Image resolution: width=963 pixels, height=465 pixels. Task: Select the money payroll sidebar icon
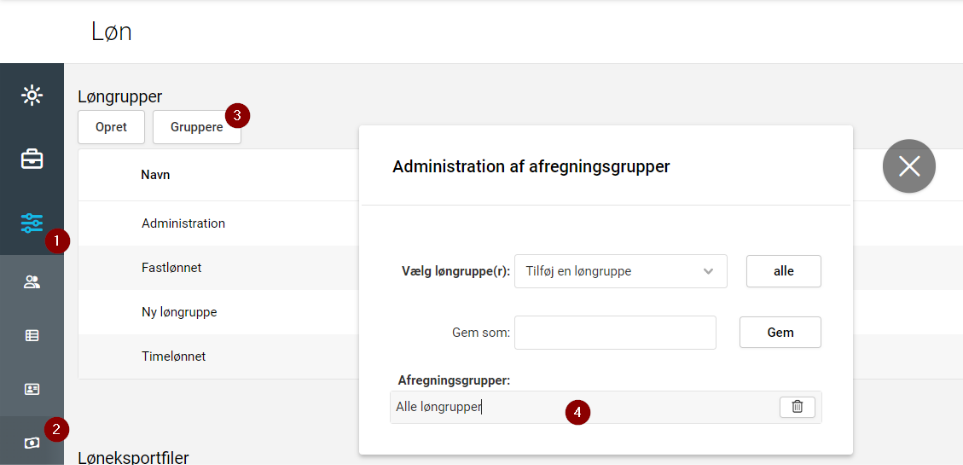coord(32,443)
